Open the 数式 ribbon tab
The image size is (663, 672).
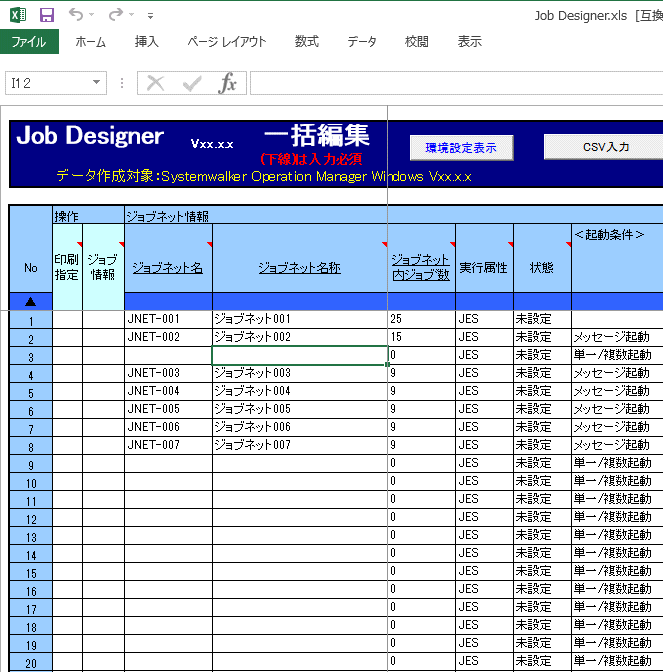coord(306,42)
